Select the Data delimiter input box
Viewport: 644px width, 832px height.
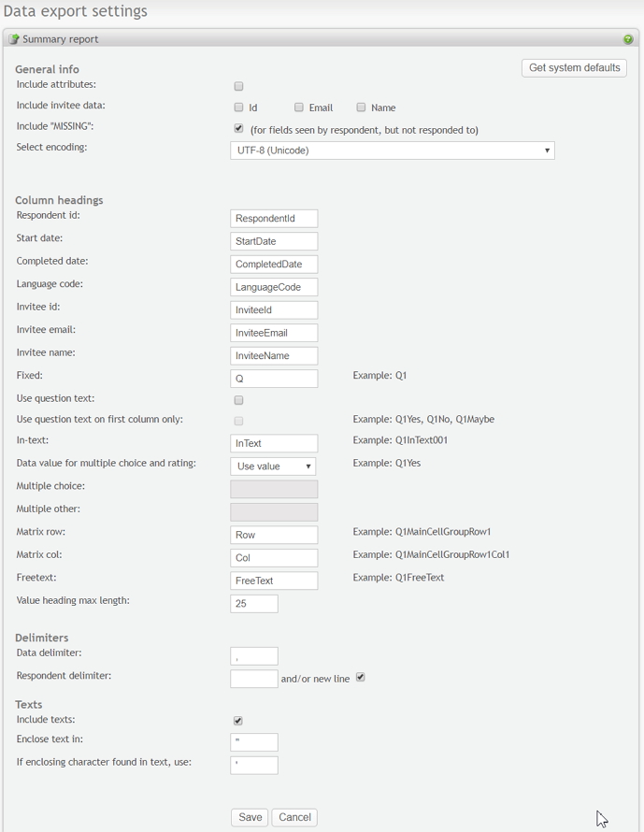coord(254,656)
